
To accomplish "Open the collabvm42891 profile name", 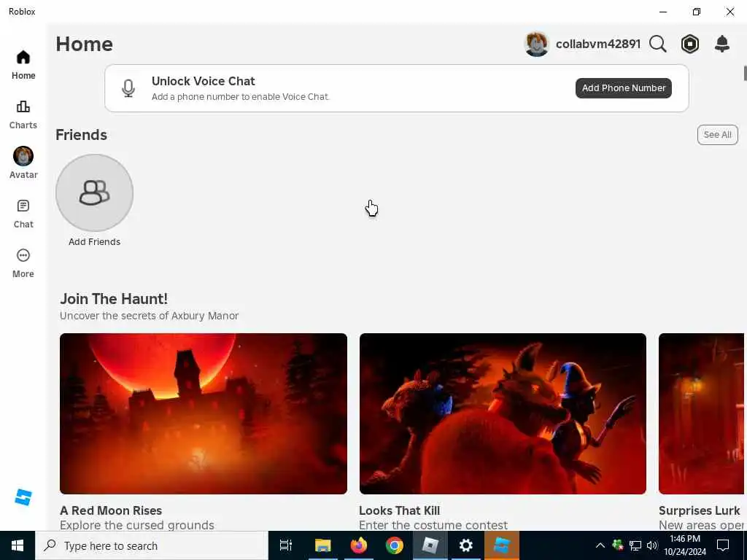I will [598, 44].
